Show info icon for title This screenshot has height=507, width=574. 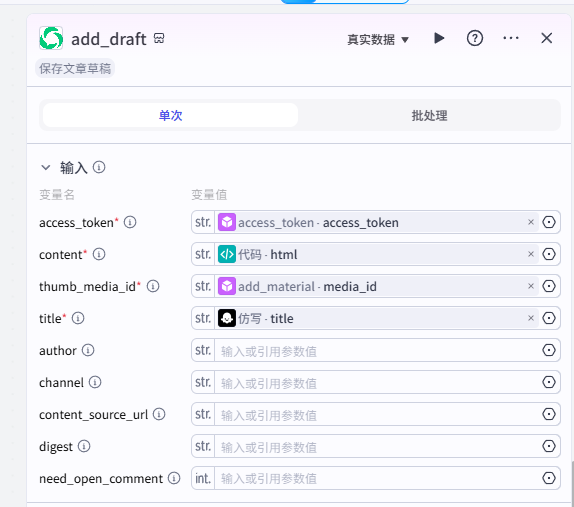point(78,318)
